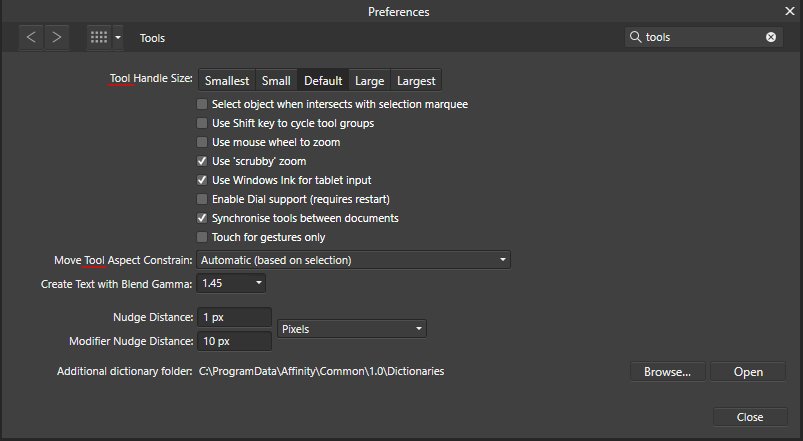The height and width of the screenshot is (441, 803).
Task: Open Move Tool Aspect Constrain dropdown
Action: 354,260
